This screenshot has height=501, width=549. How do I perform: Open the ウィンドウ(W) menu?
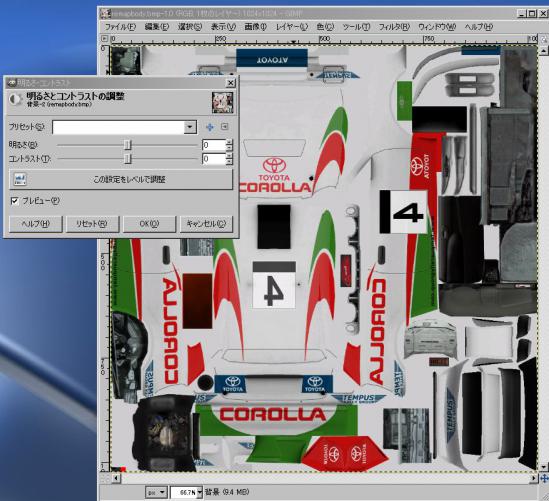437,27
